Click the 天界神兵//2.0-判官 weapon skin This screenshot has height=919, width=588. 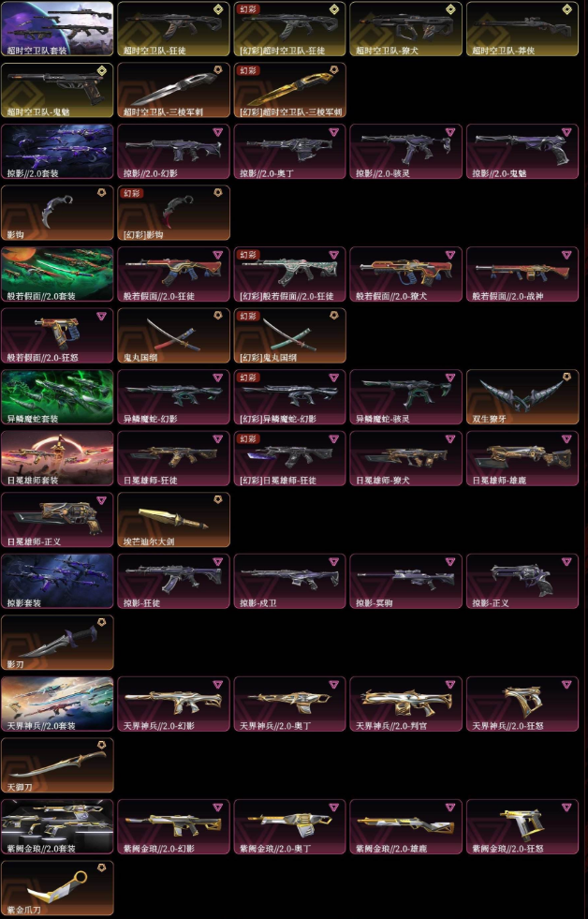coord(405,704)
